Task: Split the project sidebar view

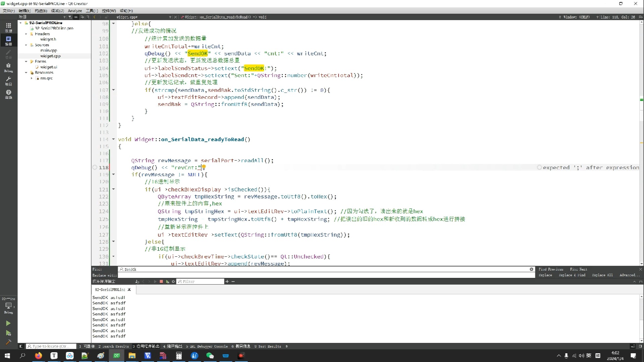Action: [x=82, y=17]
